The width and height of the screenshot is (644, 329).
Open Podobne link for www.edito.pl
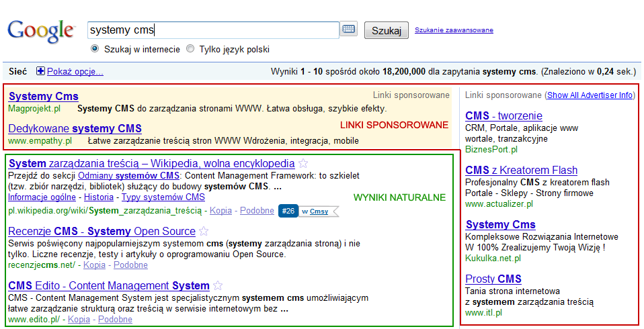115,319
